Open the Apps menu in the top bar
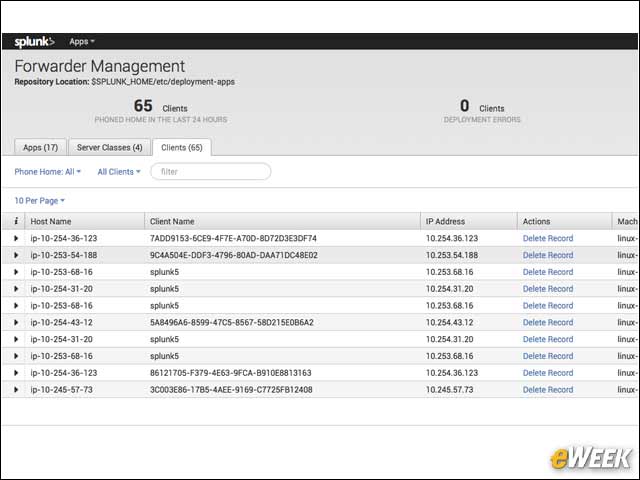Screen dimensions: 640x480 (82, 42)
